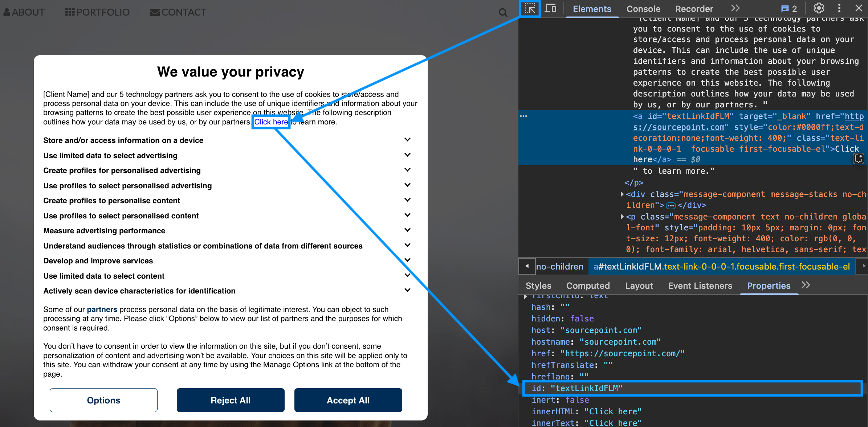Click the scroll-into-view icon at selected node
Viewport: 868px width, 427px height.
(859, 159)
